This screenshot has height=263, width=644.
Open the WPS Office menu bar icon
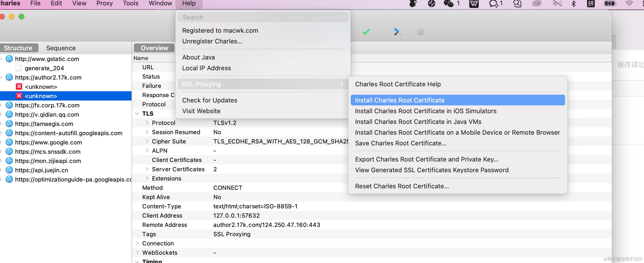(x=474, y=3)
